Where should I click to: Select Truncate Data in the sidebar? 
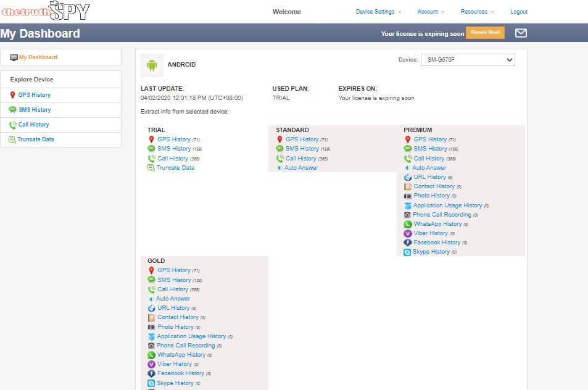pos(36,139)
